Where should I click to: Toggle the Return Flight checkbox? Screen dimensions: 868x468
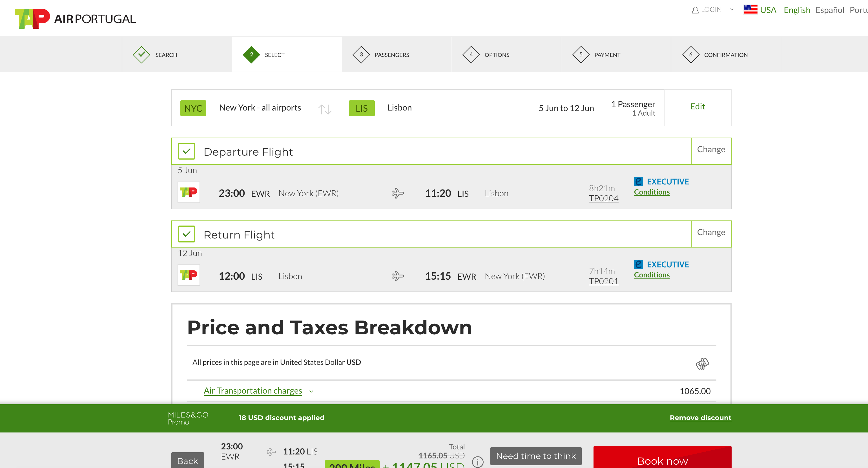pyautogui.click(x=187, y=234)
